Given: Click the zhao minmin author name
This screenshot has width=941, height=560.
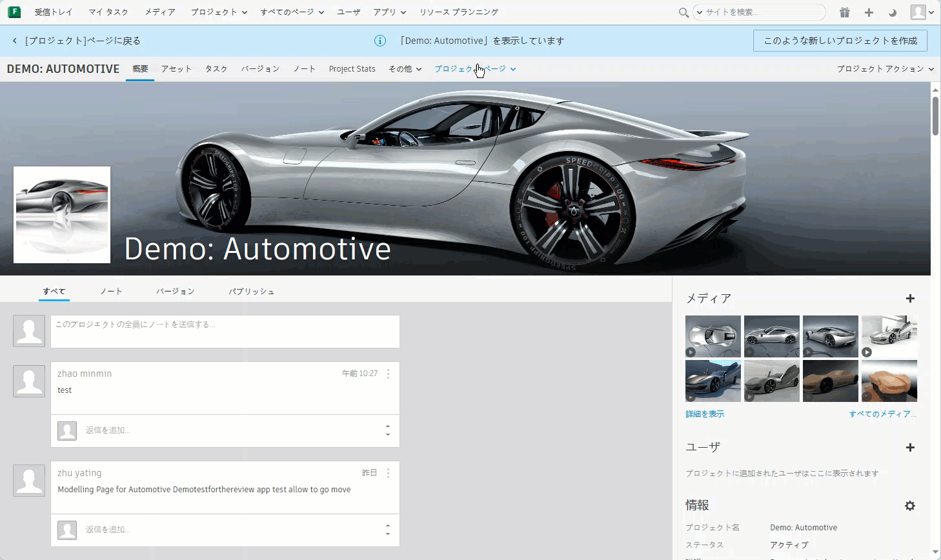Looking at the screenshot, I should 85,374.
